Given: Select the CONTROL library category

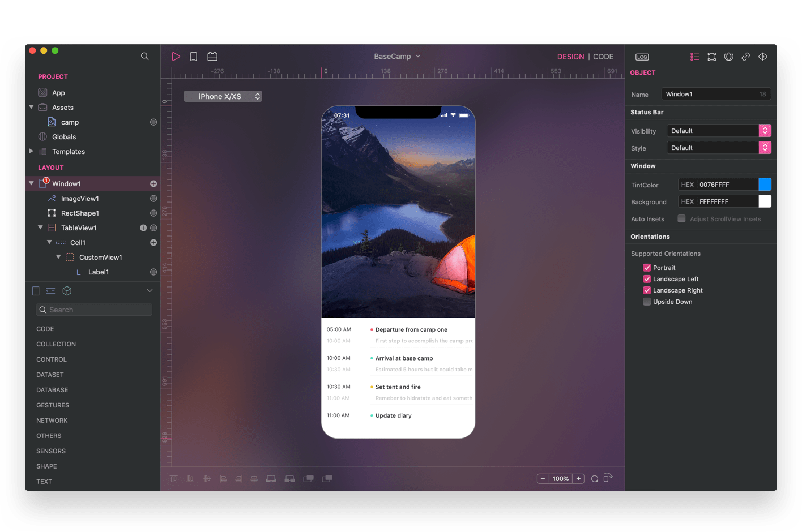Looking at the screenshot, I should (52, 359).
